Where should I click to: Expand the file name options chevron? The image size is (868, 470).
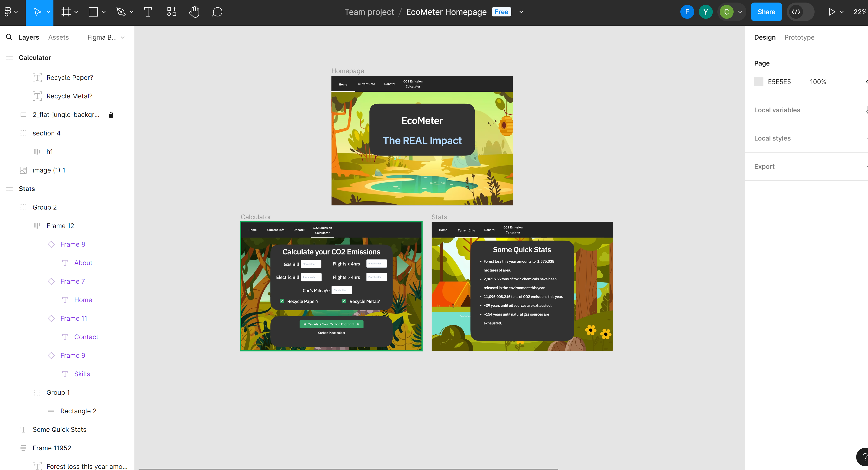[521, 12]
